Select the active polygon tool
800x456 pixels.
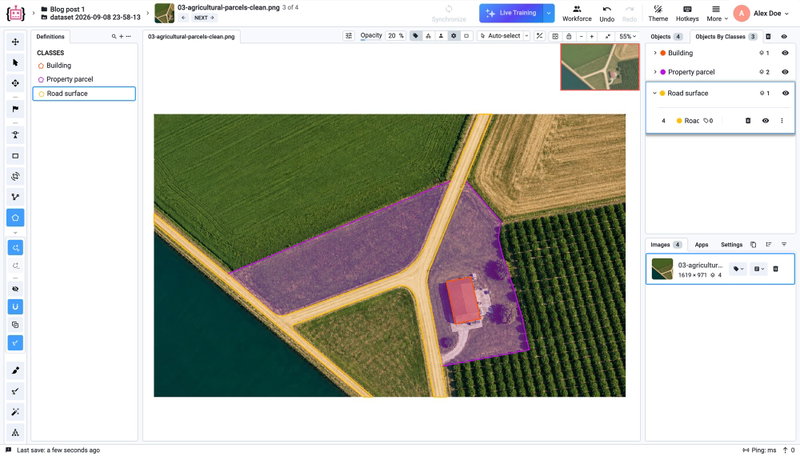(x=15, y=217)
